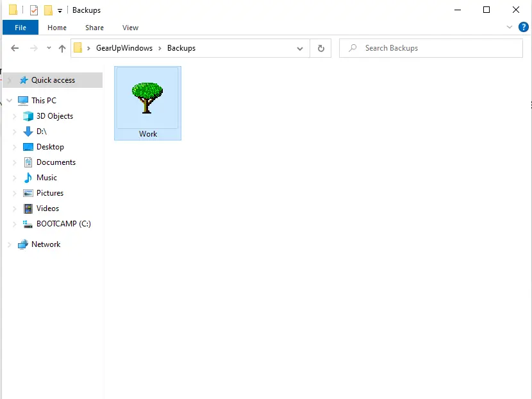
Task: Click the Pictures icon in sidebar
Action: point(28,193)
